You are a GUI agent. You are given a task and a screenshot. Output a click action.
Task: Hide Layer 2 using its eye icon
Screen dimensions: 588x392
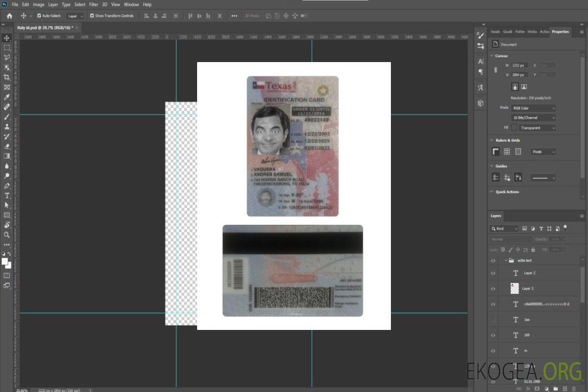(x=493, y=273)
